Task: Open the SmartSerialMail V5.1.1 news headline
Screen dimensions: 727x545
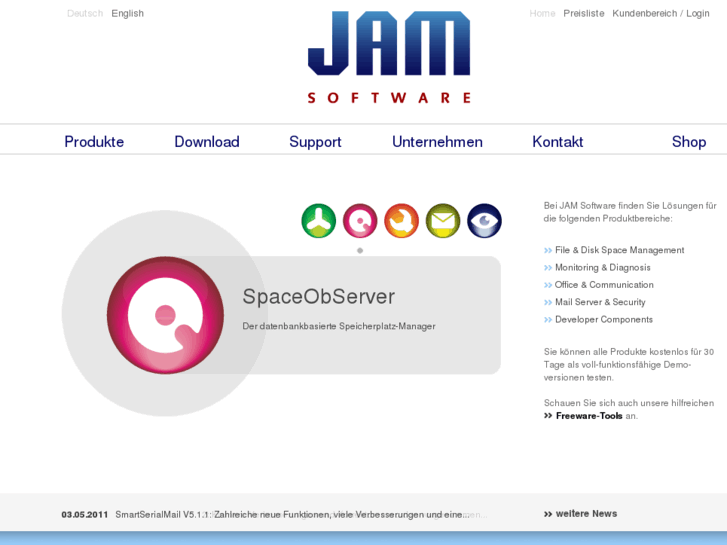Action: pyautogui.click(x=292, y=515)
